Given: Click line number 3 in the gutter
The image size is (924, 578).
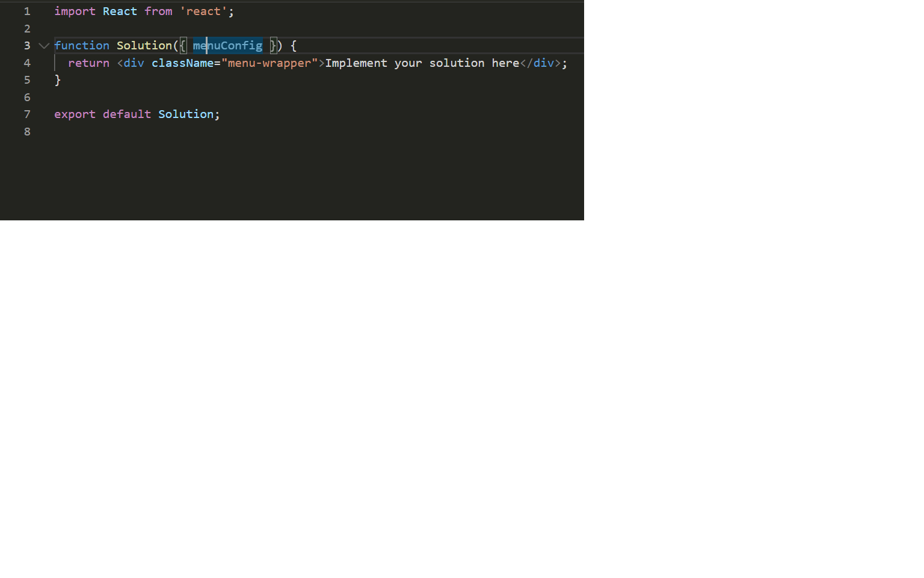Looking at the screenshot, I should [x=26, y=45].
